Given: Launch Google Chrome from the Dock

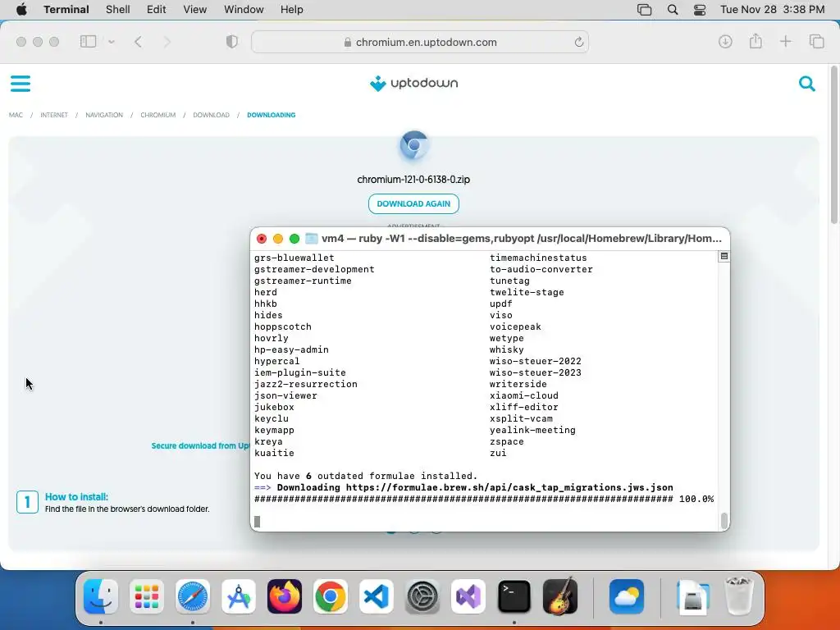Looking at the screenshot, I should click(x=331, y=596).
